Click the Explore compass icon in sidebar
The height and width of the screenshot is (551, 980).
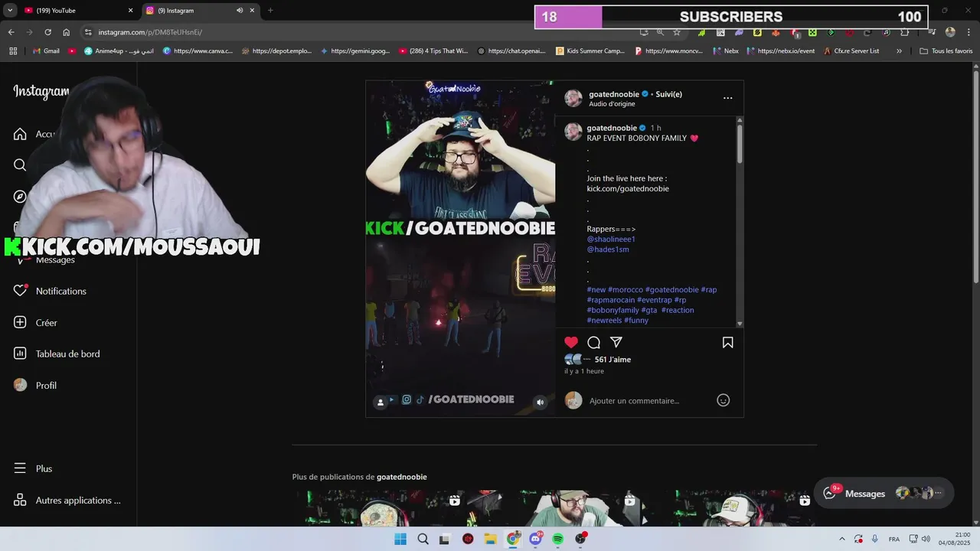coord(20,196)
